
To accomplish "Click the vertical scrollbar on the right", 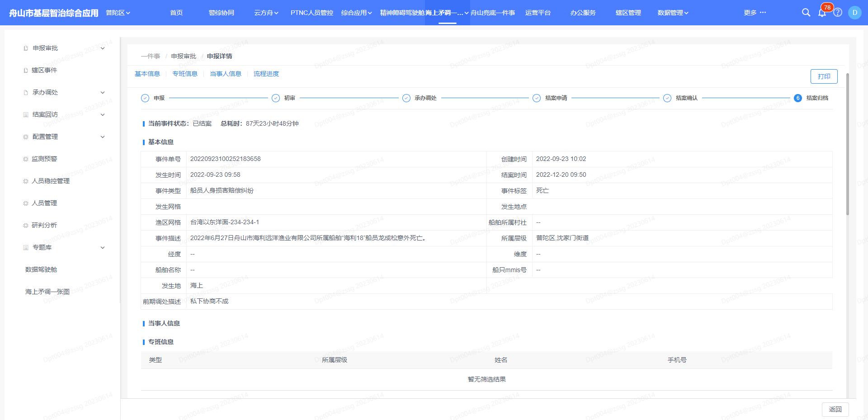I will coord(848,145).
